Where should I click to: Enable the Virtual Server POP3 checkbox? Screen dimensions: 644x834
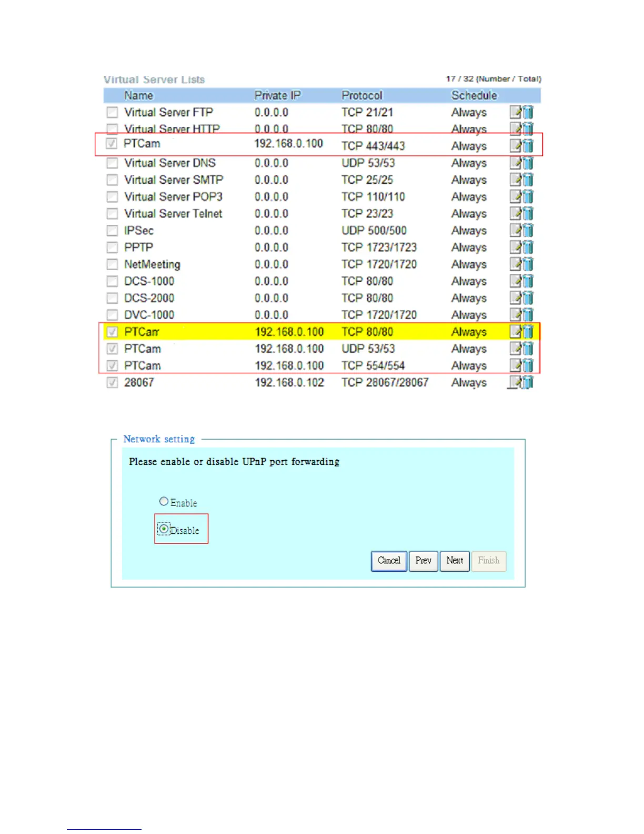(x=112, y=196)
